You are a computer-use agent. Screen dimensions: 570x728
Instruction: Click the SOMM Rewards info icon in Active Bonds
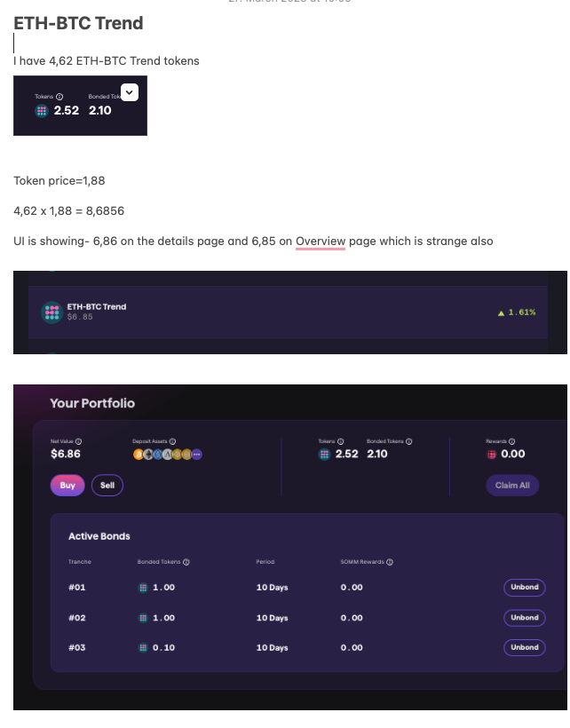[x=389, y=561]
